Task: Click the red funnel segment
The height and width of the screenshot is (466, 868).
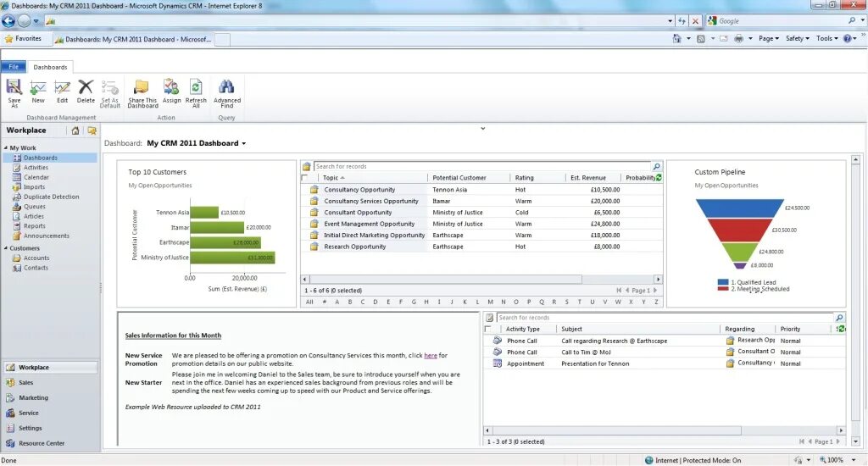Action: pos(739,230)
